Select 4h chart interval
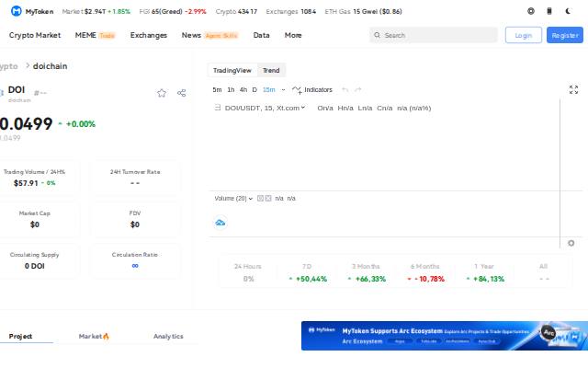 pos(243,90)
